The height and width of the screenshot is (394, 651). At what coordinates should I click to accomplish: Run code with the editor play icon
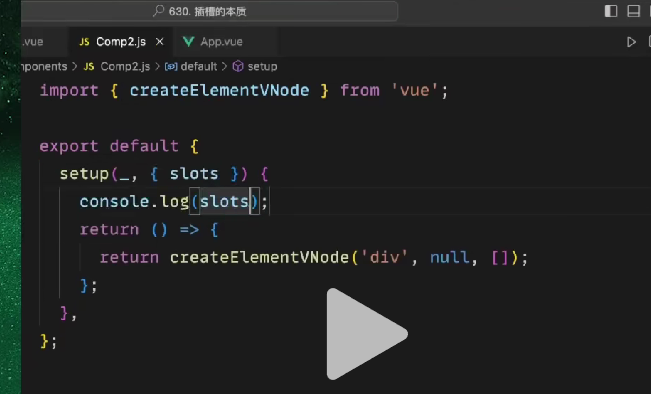point(631,42)
